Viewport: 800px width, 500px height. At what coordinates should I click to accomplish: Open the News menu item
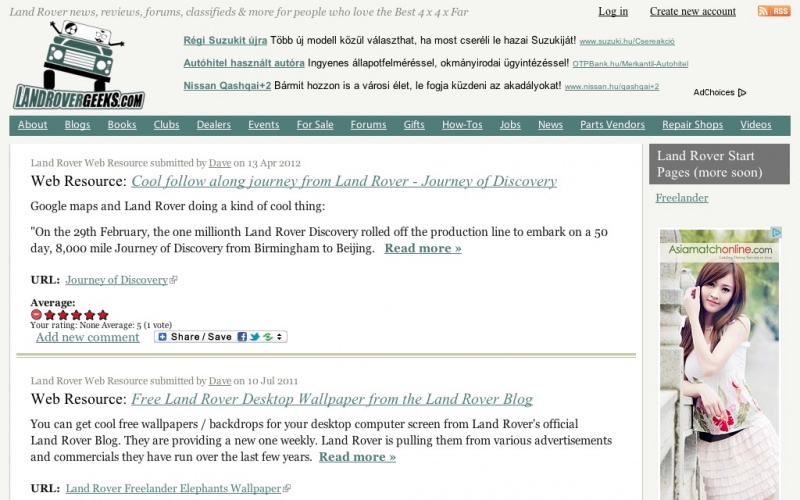click(550, 124)
